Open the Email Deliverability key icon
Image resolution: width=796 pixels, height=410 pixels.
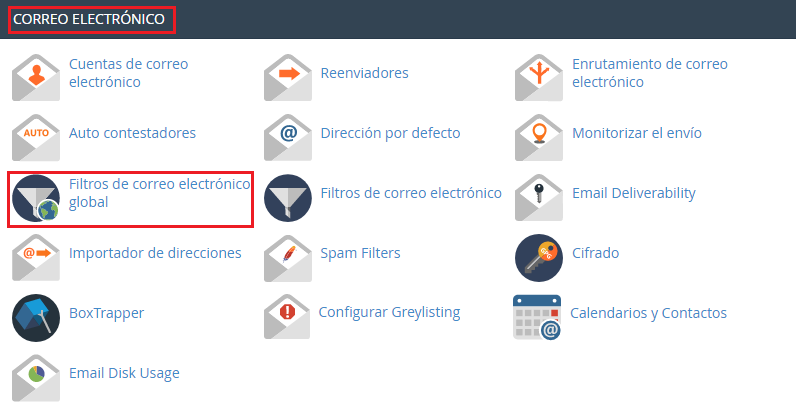click(x=539, y=198)
